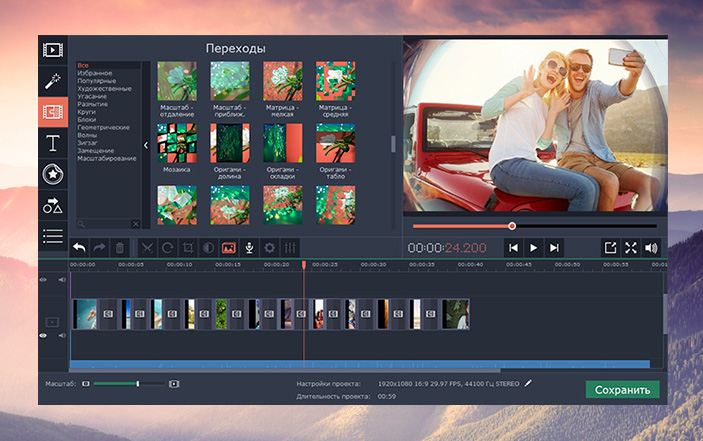Select the Titles text tool
Image resolution: width=703 pixels, height=441 pixels.
click(53, 143)
